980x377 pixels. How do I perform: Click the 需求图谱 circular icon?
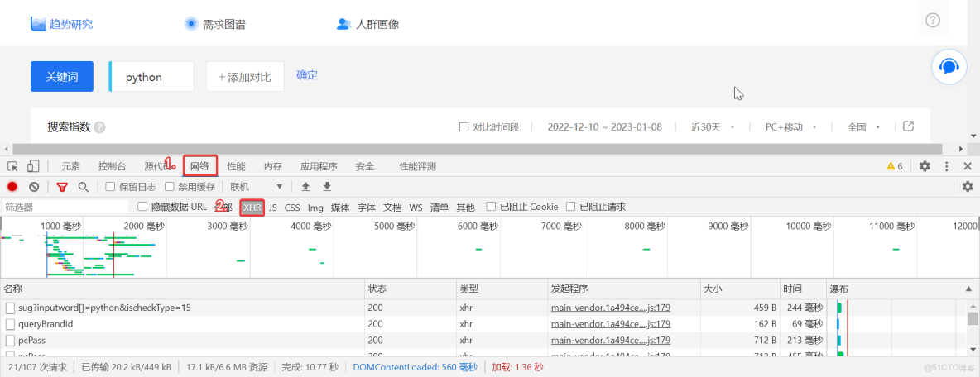(190, 24)
